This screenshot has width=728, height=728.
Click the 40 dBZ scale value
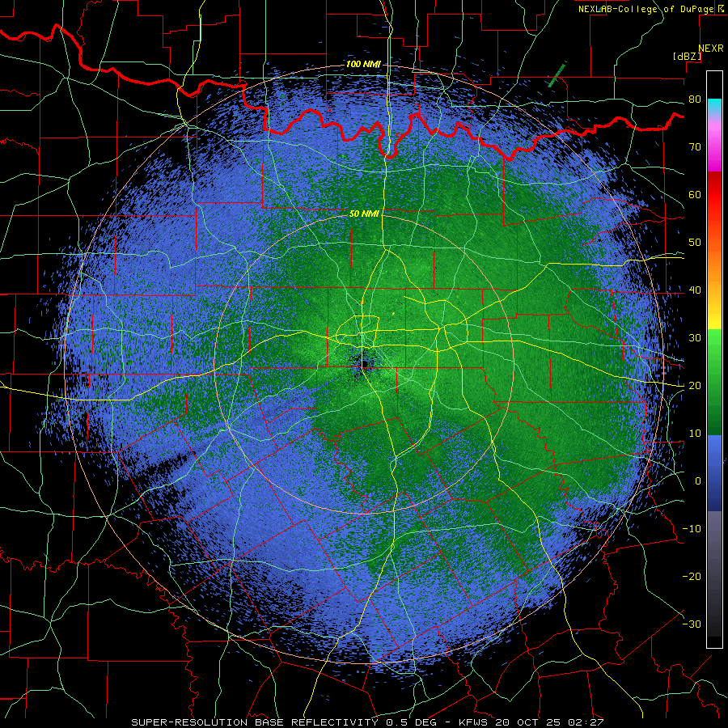pyautogui.click(x=695, y=290)
